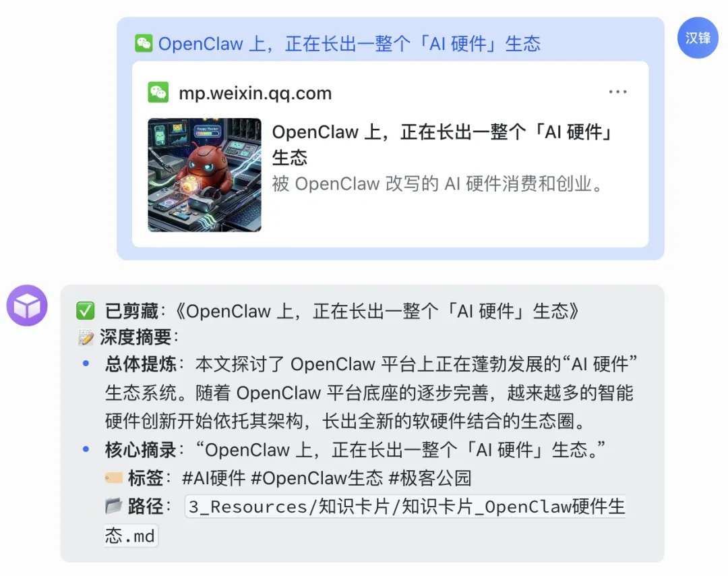Click the bold card headline in preview

coord(442,144)
